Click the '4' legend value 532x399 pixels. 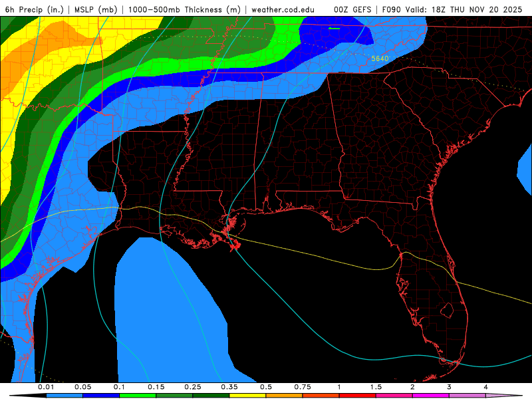click(x=486, y=387)
